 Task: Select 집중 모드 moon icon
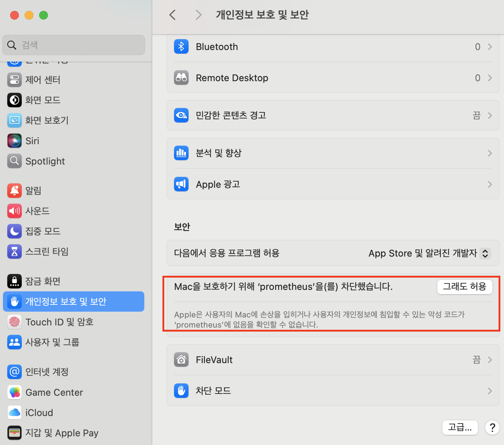click(x=15, y=231)
